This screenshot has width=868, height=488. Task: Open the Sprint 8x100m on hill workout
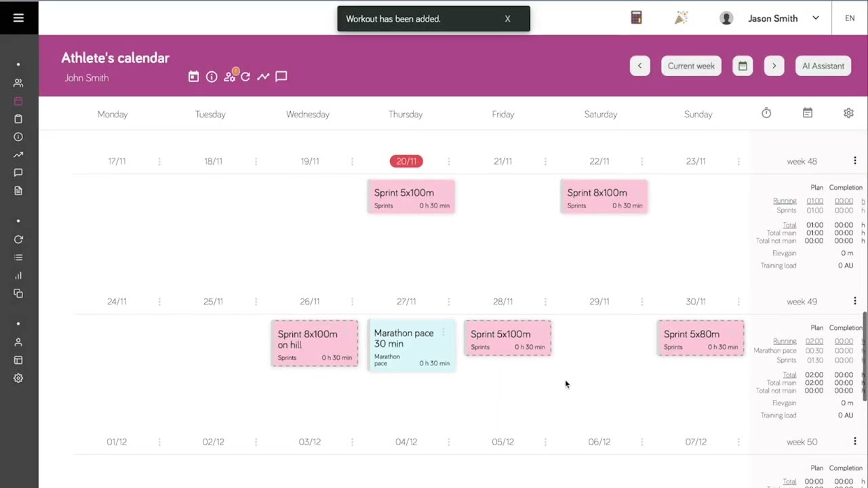315,344
